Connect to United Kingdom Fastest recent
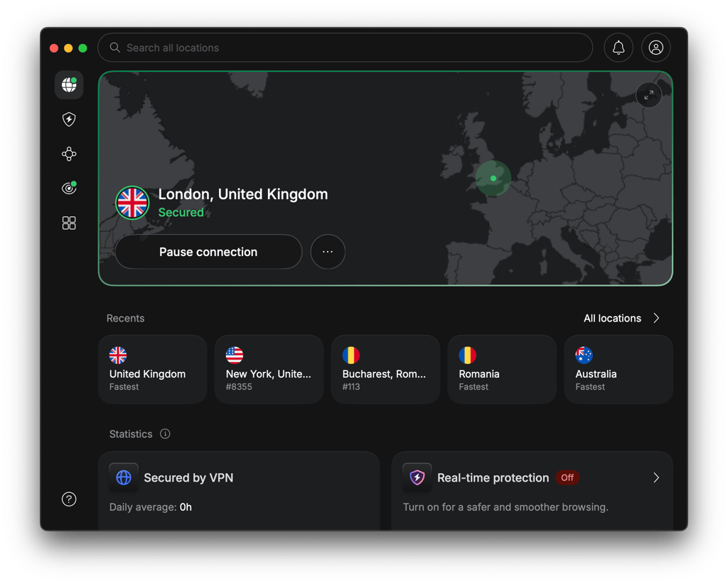The image size is (728, 584). (152, 369)
